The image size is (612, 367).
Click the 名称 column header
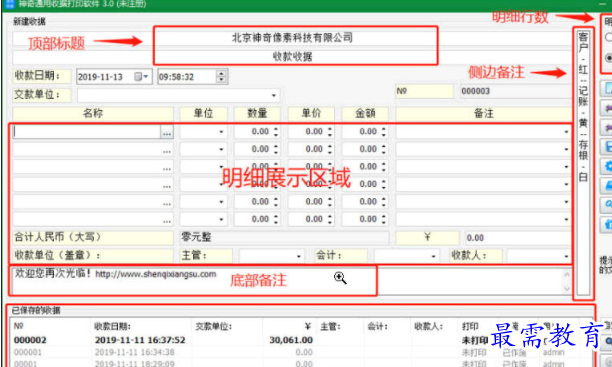click(x=93, y=114)
